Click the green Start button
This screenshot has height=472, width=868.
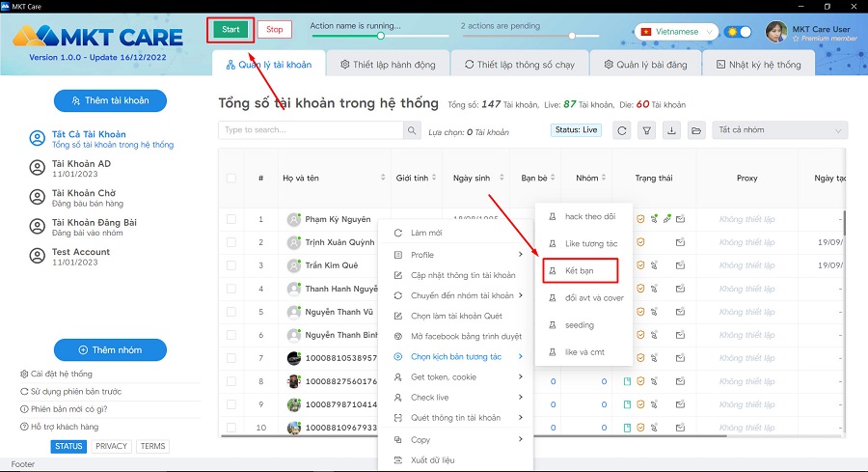[231, 30]
